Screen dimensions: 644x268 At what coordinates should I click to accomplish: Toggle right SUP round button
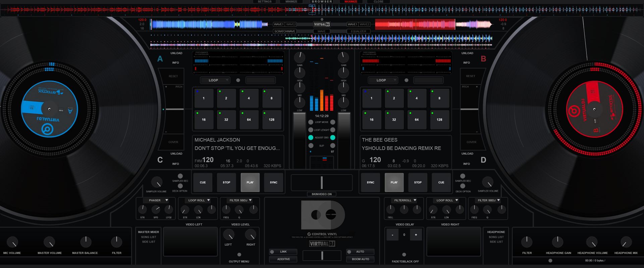pos(333,146)
